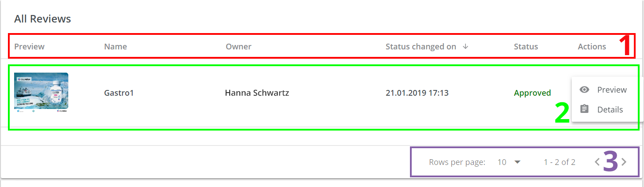Click the owner name Hanna Schwartz
The height and width of the screenshot is (187, 644).
[x=257, y=93]
